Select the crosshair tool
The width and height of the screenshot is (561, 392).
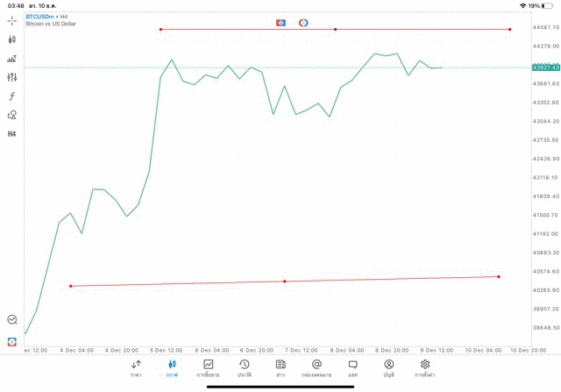pyautogui.click(x=12, y=20)
